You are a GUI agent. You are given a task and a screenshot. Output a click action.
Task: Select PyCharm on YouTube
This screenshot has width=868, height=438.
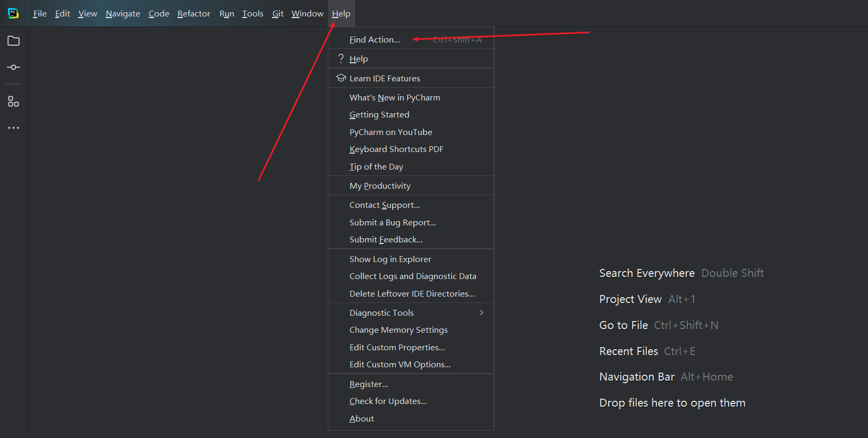pos(411,132)
